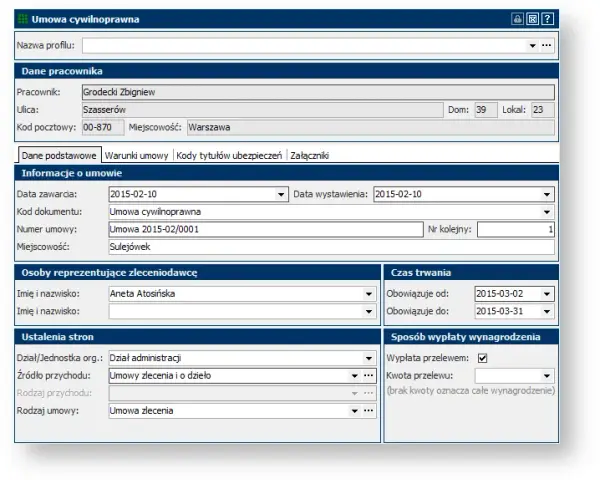600x480 pixels.
Task: Open Obowiązuje do date dropdown
Action: pos(547,312)
